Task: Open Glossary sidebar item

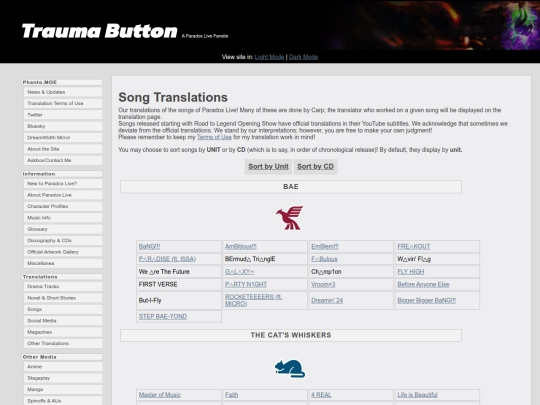Action: (x=63, y=229)
